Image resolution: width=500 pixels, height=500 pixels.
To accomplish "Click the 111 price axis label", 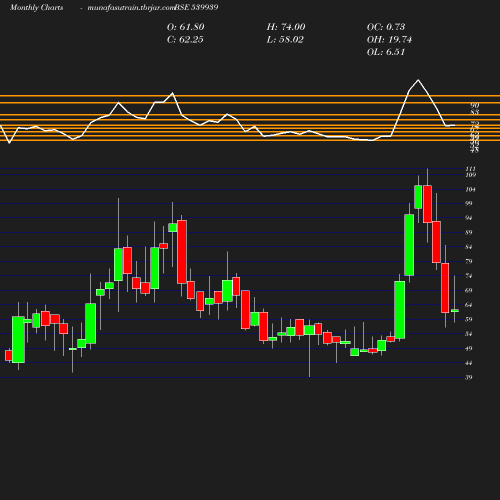I will [471, 169].
